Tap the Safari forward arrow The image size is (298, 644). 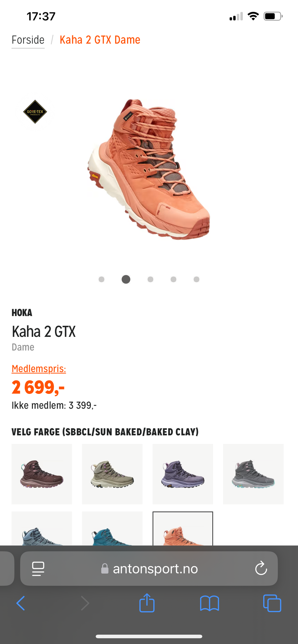(x=85, y=603)
